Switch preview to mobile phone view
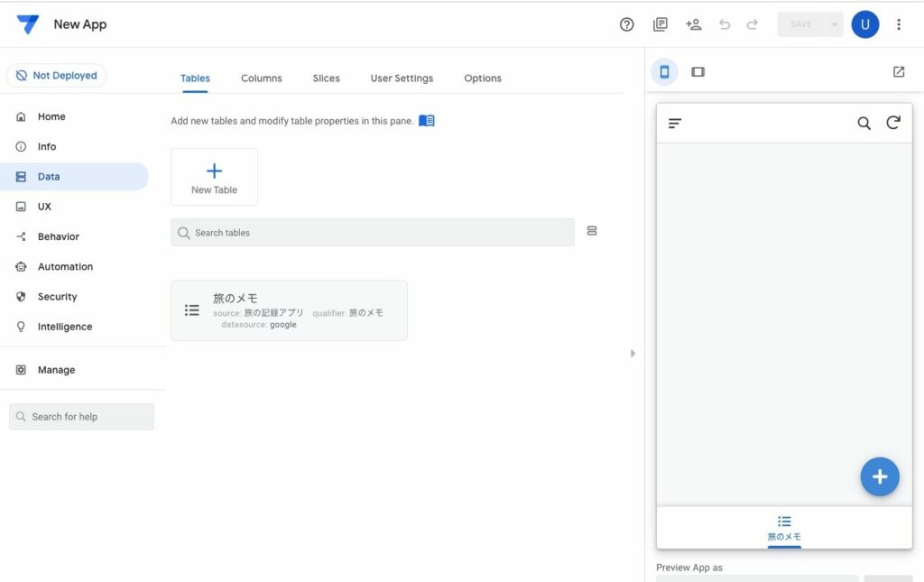 coord(665,70)
